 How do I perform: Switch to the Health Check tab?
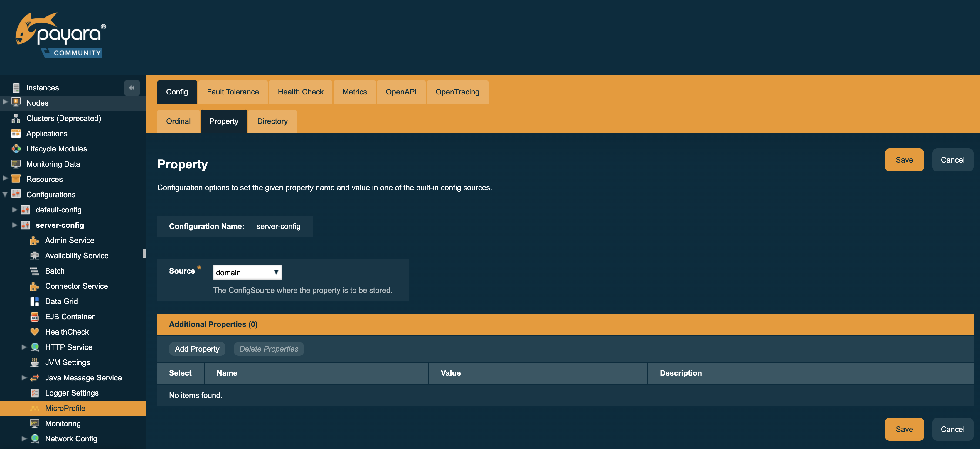click(x=301, y=91)
